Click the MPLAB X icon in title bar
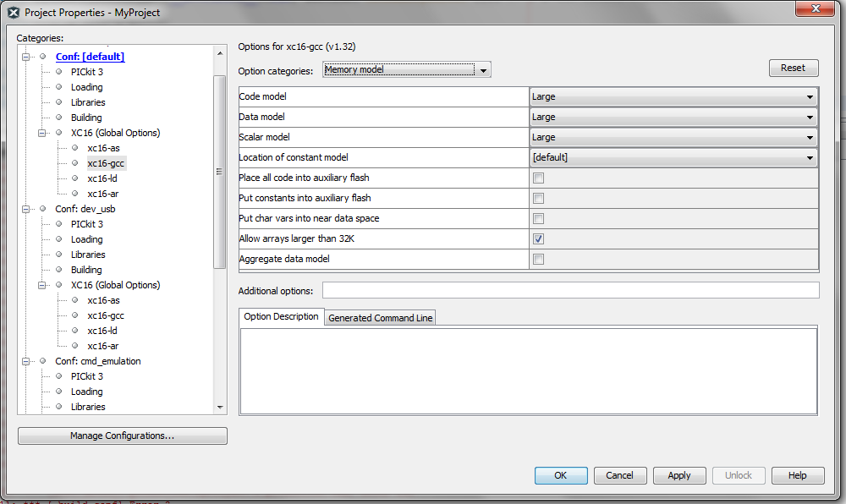846x504 pixels. (14, 13)
